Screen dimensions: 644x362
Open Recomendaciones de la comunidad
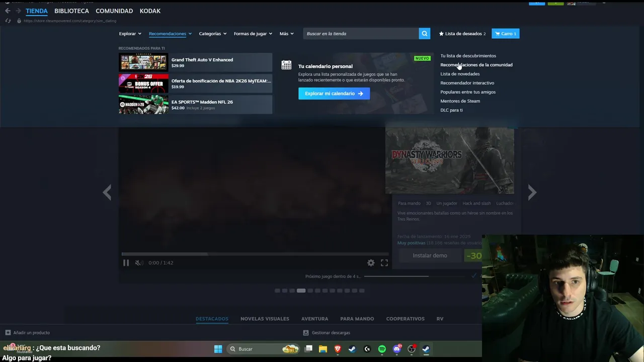coord(476,65)
